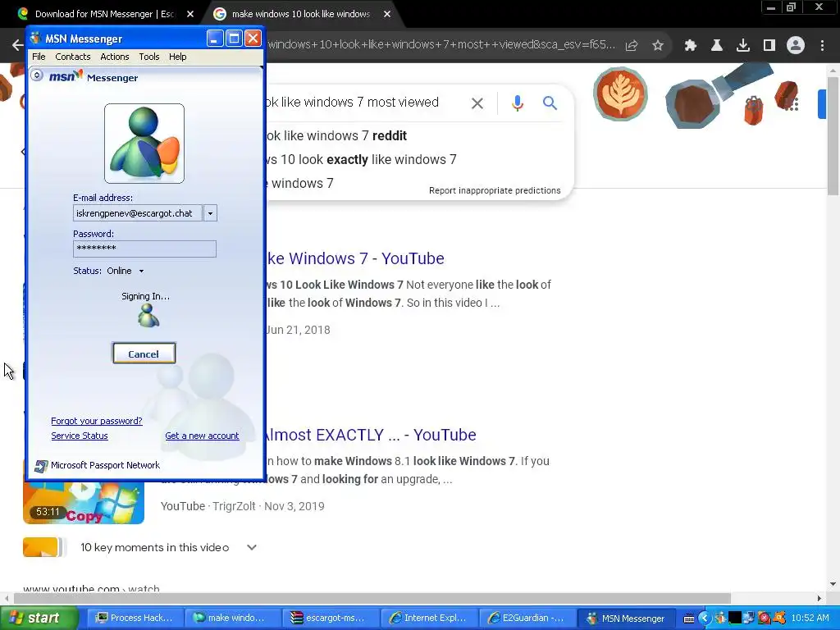Cancel the MSN Messenger sign-in
This screenshot has height=630, width=840.
pos(144,354)
